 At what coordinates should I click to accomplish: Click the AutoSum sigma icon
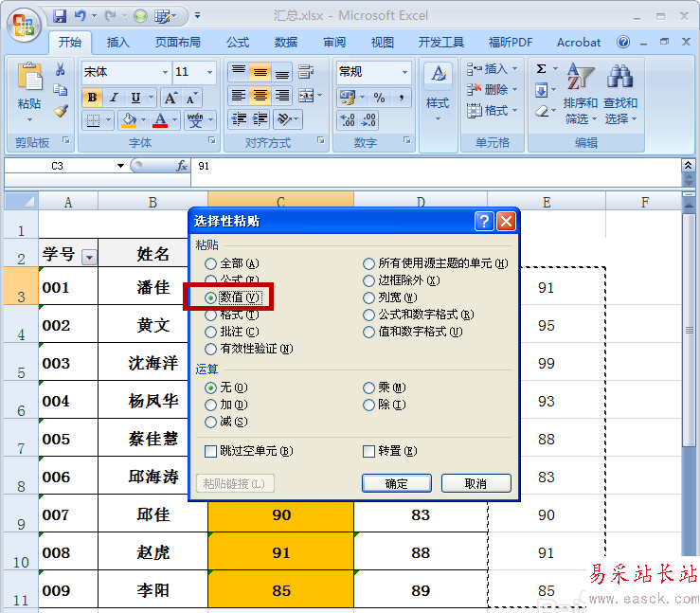click(541, 69)
